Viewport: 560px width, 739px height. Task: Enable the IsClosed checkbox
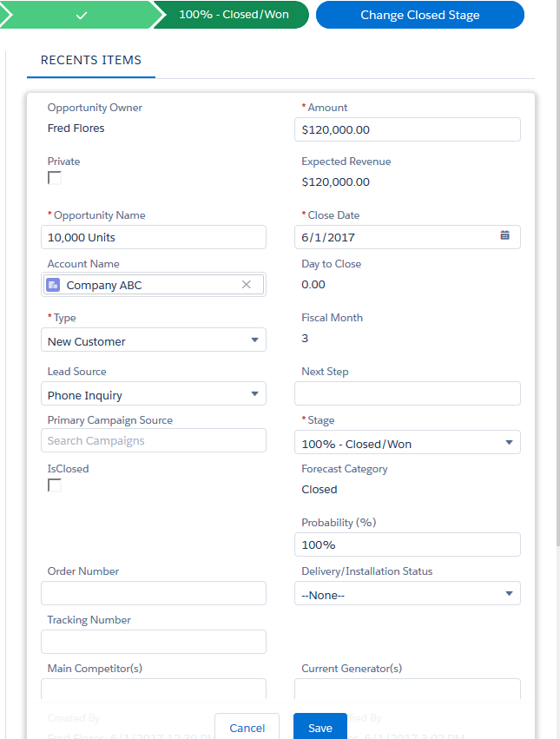(55, 485)
